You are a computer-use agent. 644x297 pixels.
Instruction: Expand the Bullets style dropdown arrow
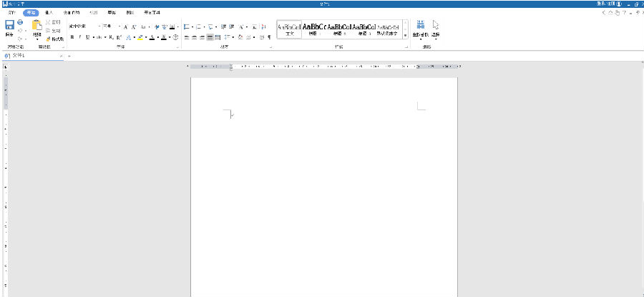point(192,27)
